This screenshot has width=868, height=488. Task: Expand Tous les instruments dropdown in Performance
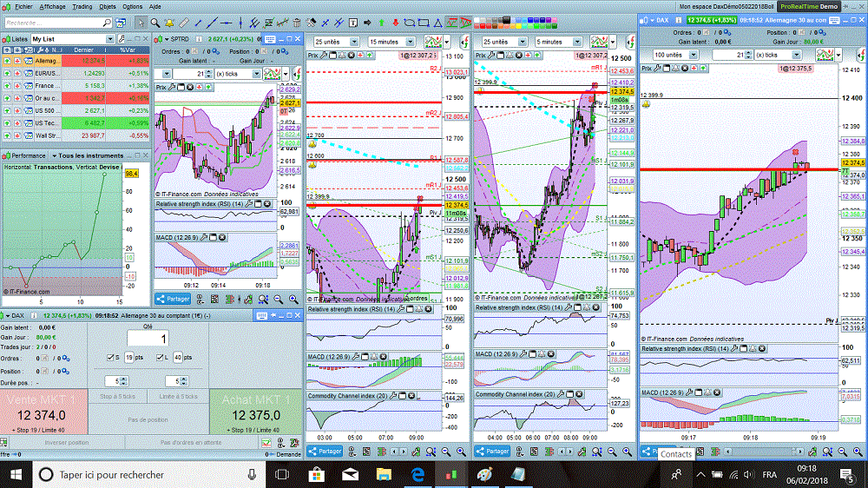54,155
